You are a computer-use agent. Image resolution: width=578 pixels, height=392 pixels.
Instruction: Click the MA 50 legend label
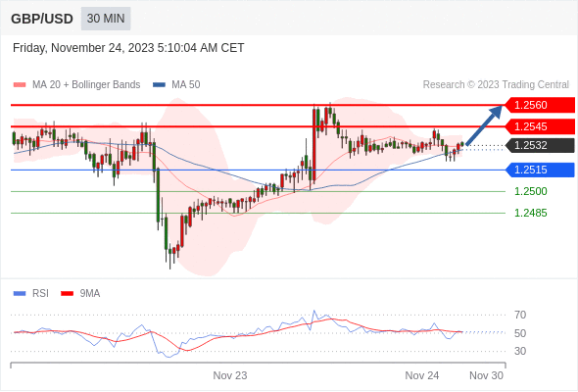click(x=186, y=85)
